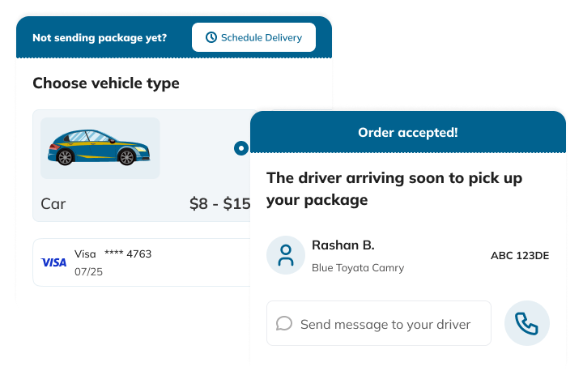The height and width of the screenshot is (392, 583).
Task: Click the Blue Toyota Camry vehicle description
Action: (358, 267)
